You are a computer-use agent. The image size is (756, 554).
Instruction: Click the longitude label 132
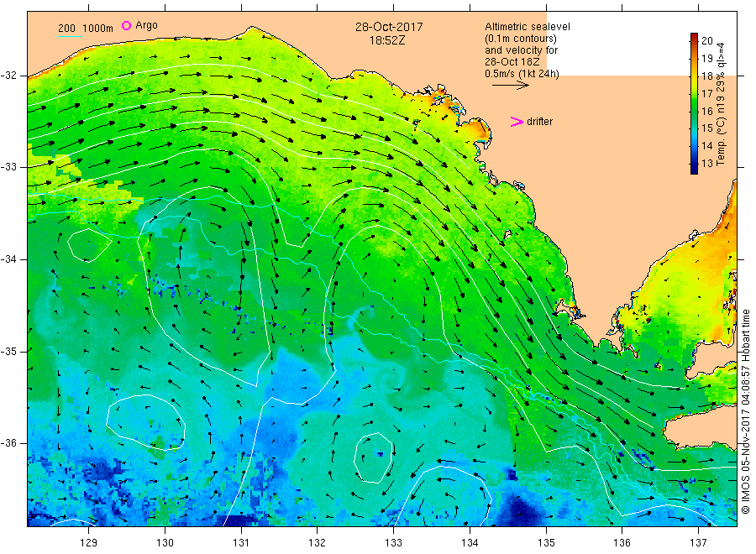click(318, 543)
